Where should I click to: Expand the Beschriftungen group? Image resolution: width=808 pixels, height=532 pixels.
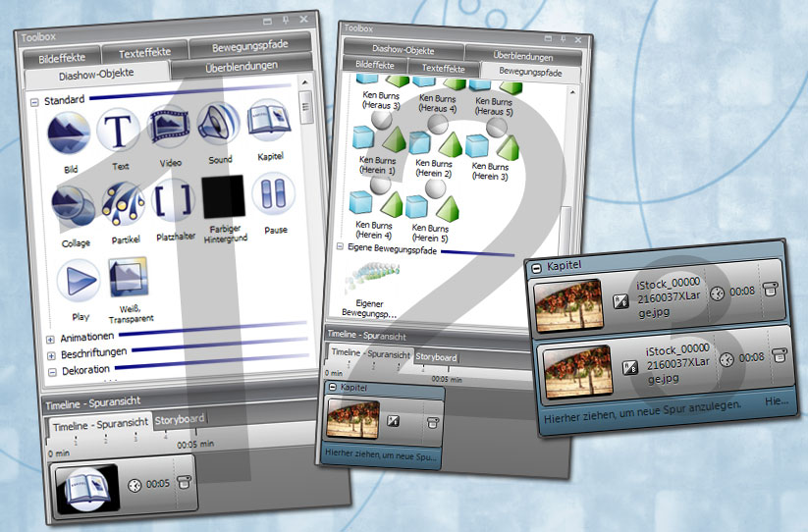(x=51, y=356)
